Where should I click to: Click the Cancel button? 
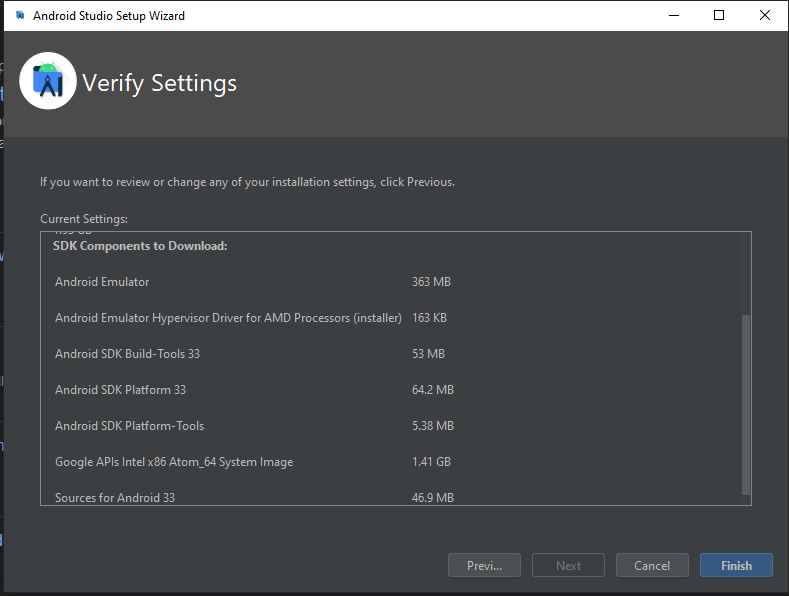[x=652, y=565]
